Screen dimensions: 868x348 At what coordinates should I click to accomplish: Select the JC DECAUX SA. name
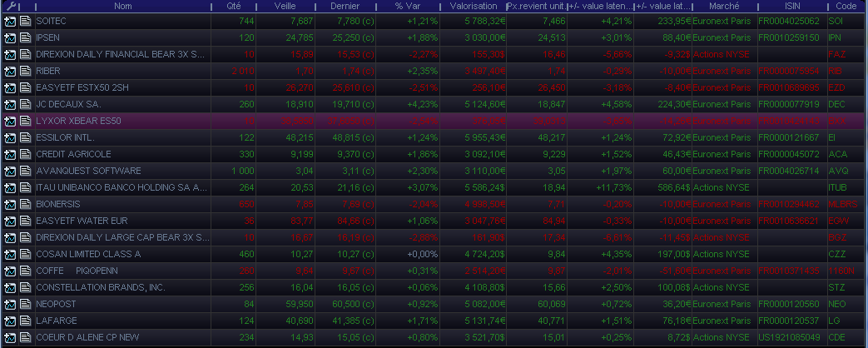click(68, 104)
